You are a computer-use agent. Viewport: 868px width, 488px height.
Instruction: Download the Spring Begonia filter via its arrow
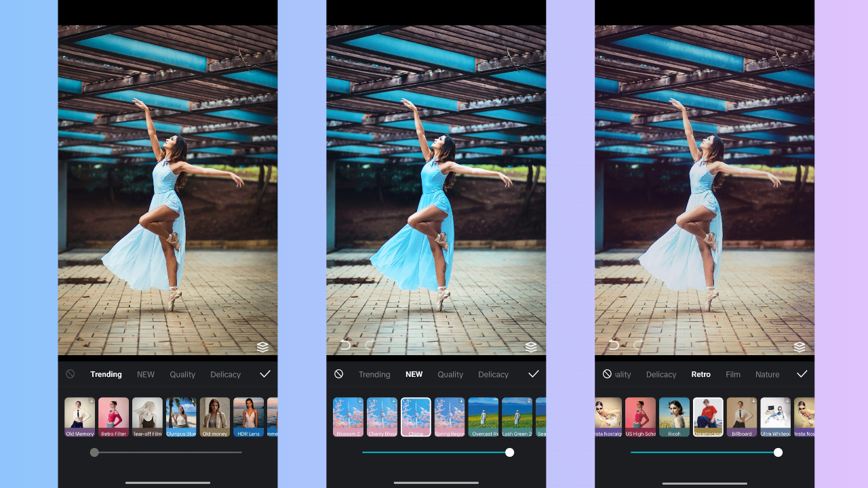[x=460, y=402]
